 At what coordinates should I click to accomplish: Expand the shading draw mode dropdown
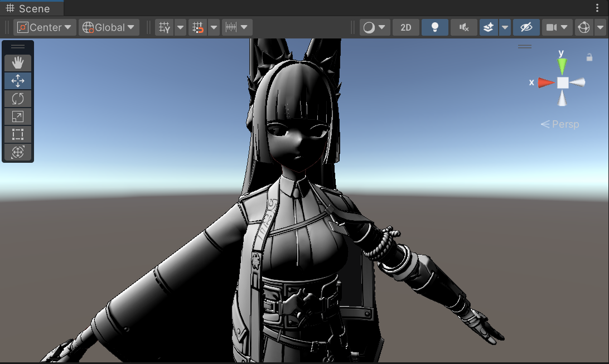375,27
